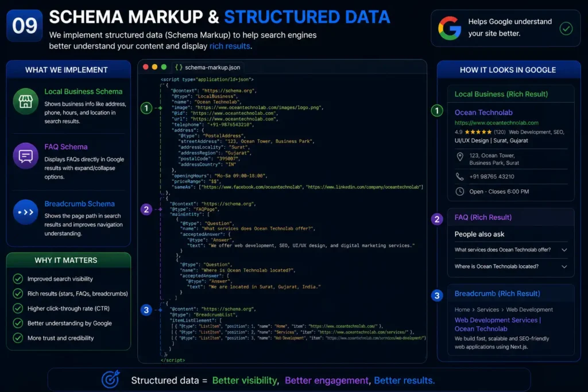
Task: Click the FAQ Schema title
Action: pos(66,147)
